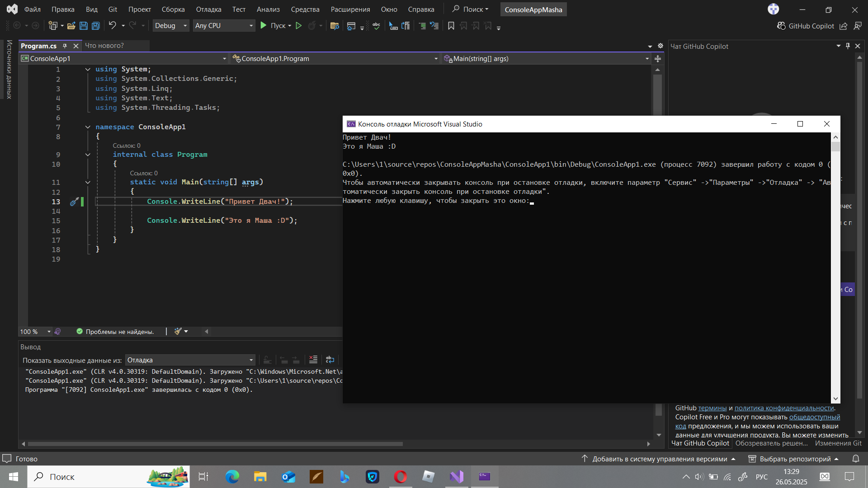Click the GitHub Copilot button at top right
Screen dimensions: 868x488
click(x=806, y=26)
